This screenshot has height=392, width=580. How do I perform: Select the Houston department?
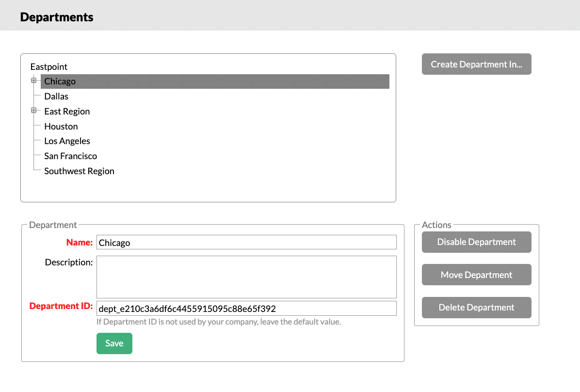click(61, 126)
